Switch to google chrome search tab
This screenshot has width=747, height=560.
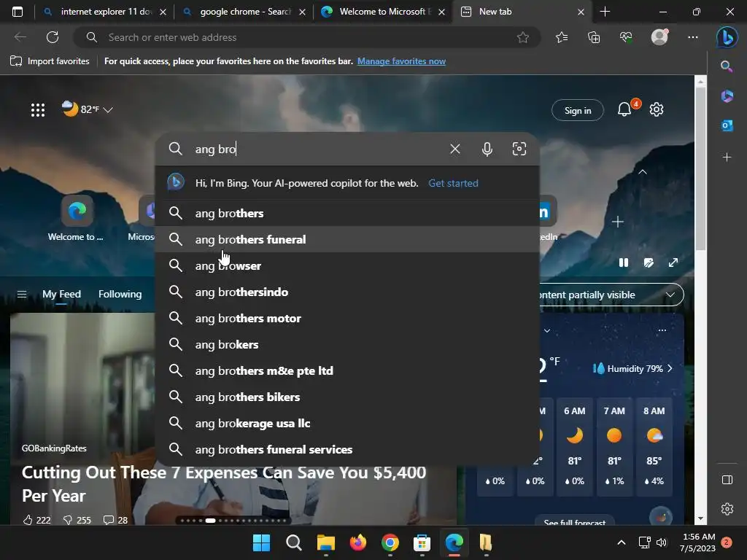(x=244, y=12)
